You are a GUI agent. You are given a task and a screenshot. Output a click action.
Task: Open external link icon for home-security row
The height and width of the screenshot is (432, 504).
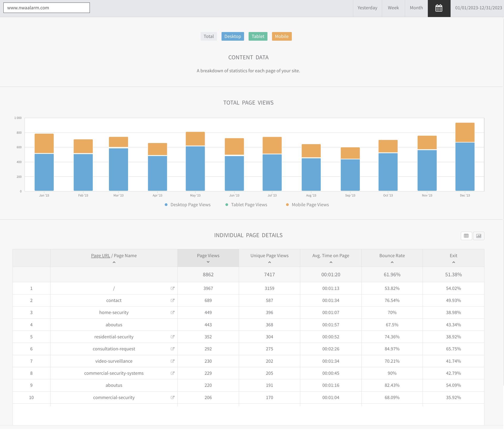(172, 312)
